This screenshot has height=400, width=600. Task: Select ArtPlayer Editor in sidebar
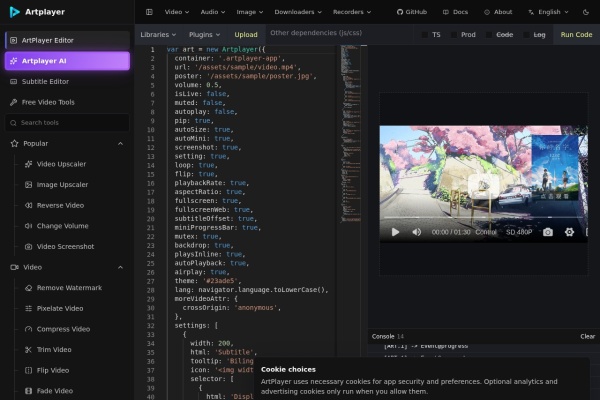(67, 40)
